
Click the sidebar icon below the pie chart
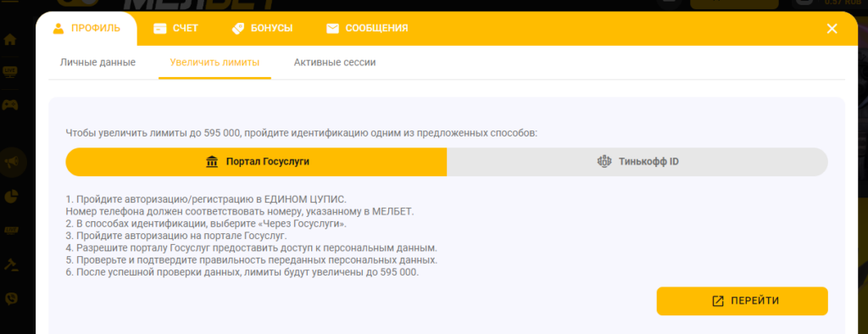pyautogui.click(x=10, y=231)
